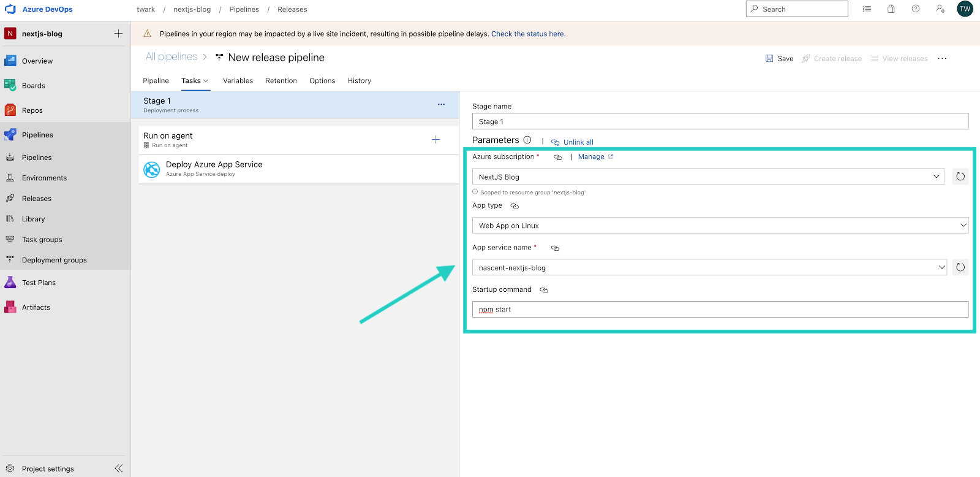The width and height of the screenshot is (980, 477).
Task: Switch to the Retention tab
Action: pos(281,80)
